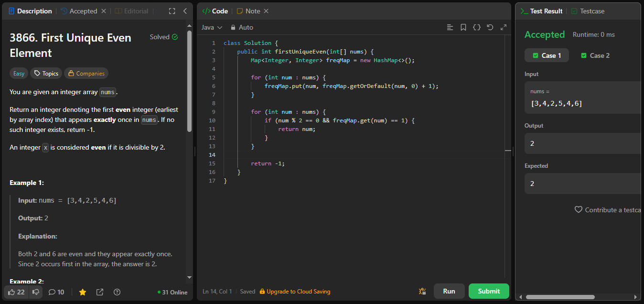The height and width of the screenshot is (304, 644).
Task: Select the Case 2 test tab
Action: click(595, 55)
